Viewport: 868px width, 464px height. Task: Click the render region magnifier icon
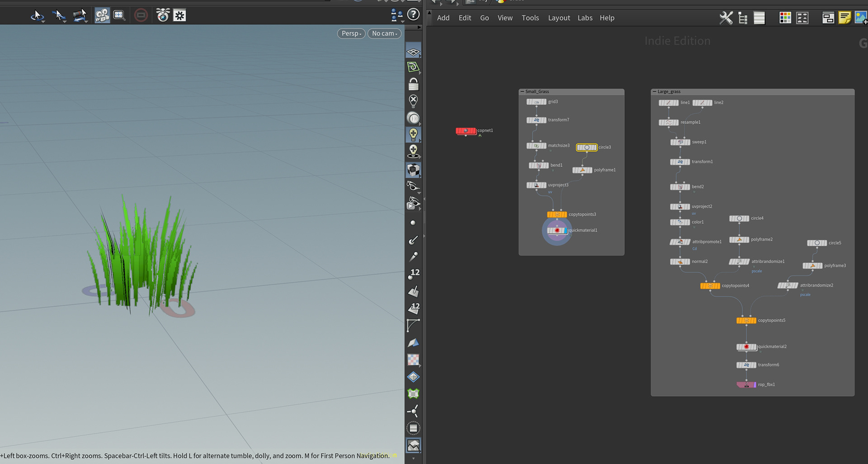[x=119, y=15]
